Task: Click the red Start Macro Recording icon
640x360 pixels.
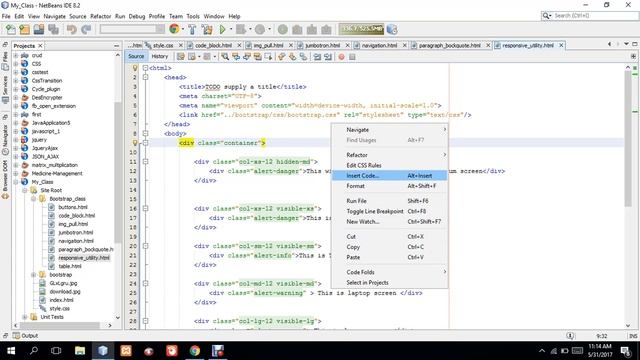Action: pyautogui.click(x=341, y=57)
